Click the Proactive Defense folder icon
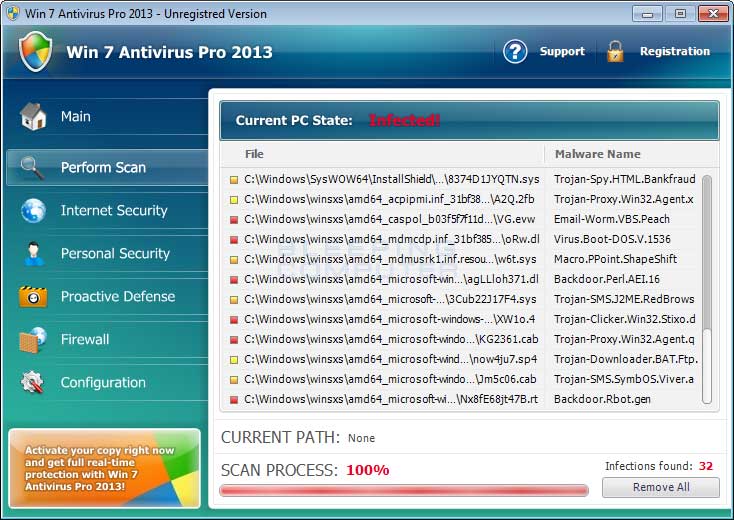734x520 pixels. point(33,296)
